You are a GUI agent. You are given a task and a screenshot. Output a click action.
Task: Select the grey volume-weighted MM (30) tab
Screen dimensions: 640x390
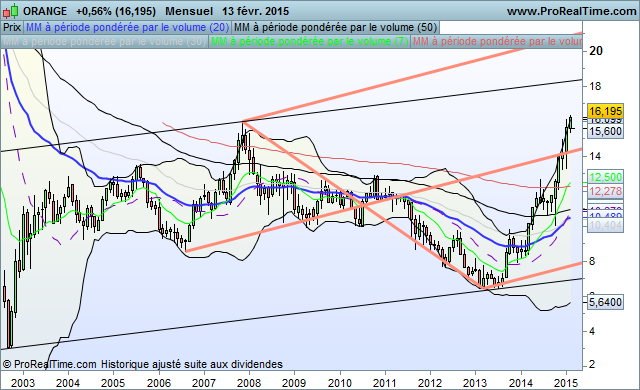(104, 41)
